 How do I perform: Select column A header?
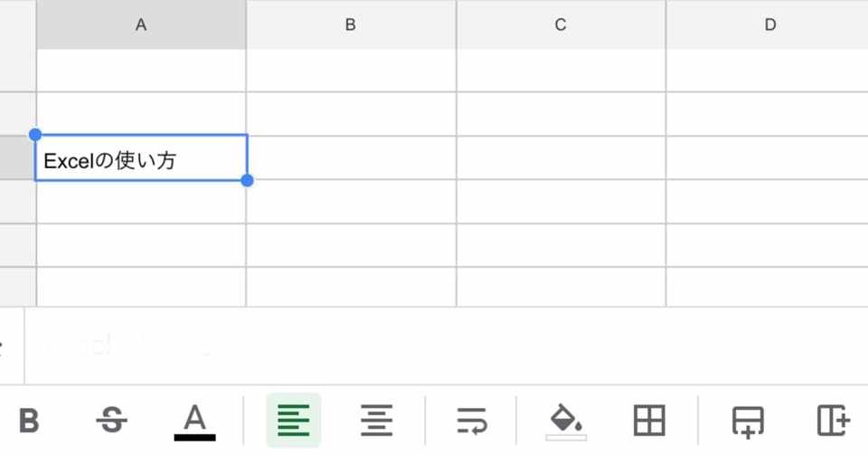pyautogui.click(x=141, y=25)
